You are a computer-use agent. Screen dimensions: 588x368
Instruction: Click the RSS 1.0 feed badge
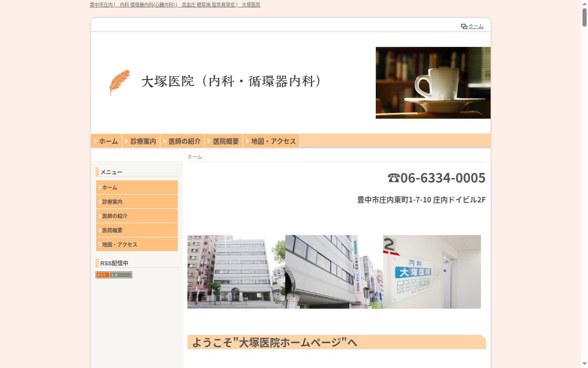point(114,275)
